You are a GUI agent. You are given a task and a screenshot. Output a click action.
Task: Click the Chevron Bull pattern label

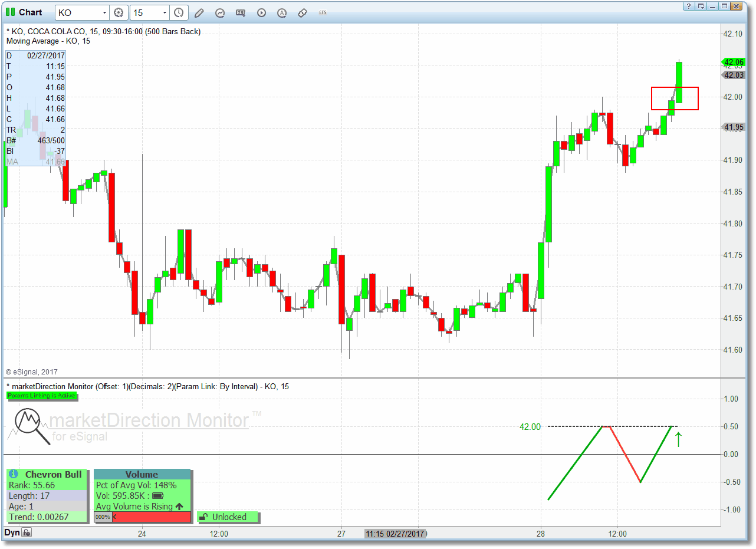pyautogui.click(x=54, y=474)
